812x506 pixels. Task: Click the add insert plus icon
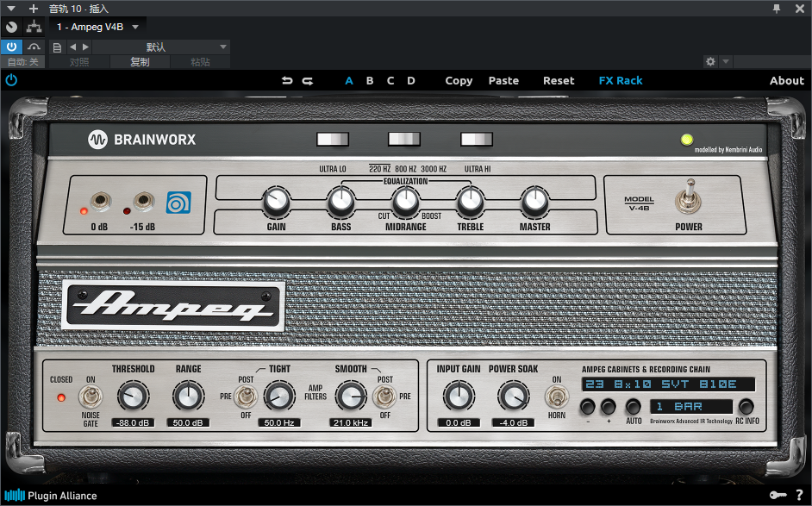[x=34, y=9]
